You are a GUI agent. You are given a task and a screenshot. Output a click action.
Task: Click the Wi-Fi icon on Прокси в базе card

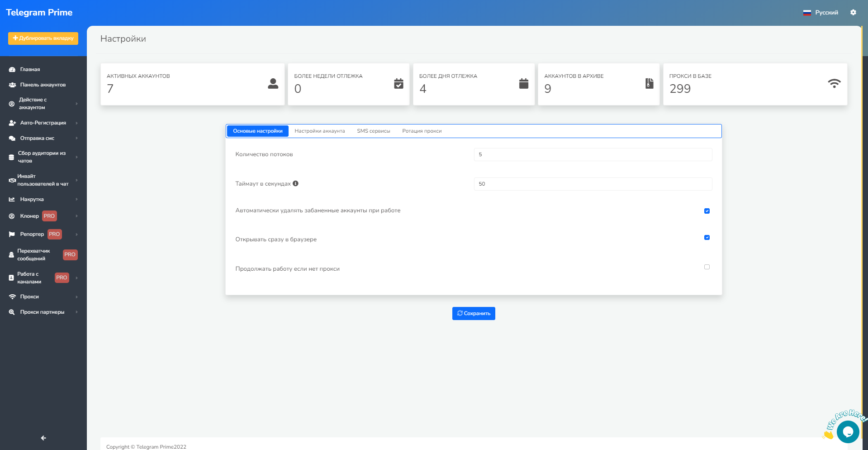pyautogui.click(x=834, y=84)
